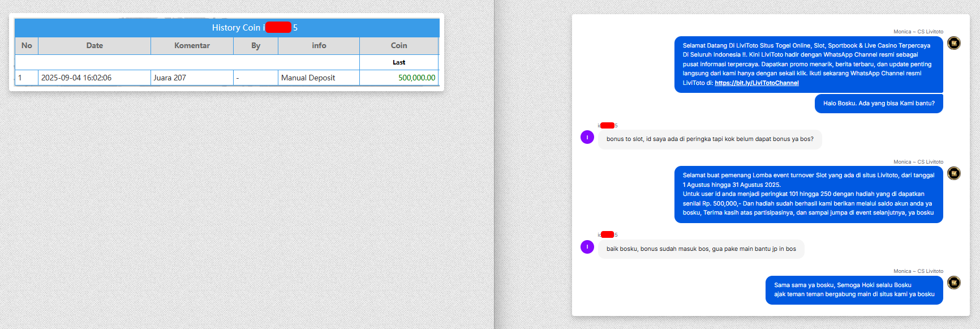Image resolution: width=980 pixels, height=329 pixels.
Task: Click the 'Selamat buat pemenang Lomba' message
Action: 809,194
